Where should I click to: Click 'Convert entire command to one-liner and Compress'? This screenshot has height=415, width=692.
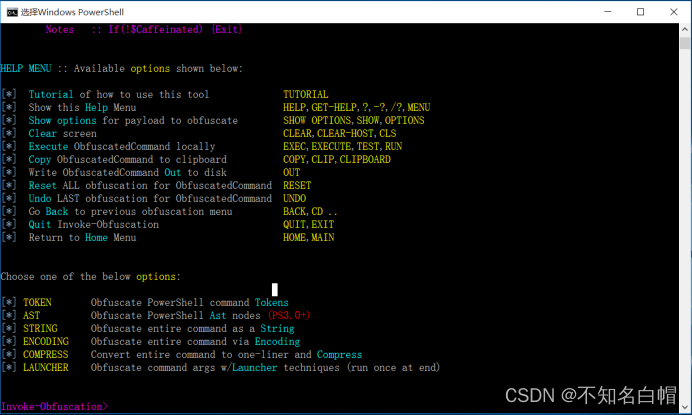coord(226,355)
